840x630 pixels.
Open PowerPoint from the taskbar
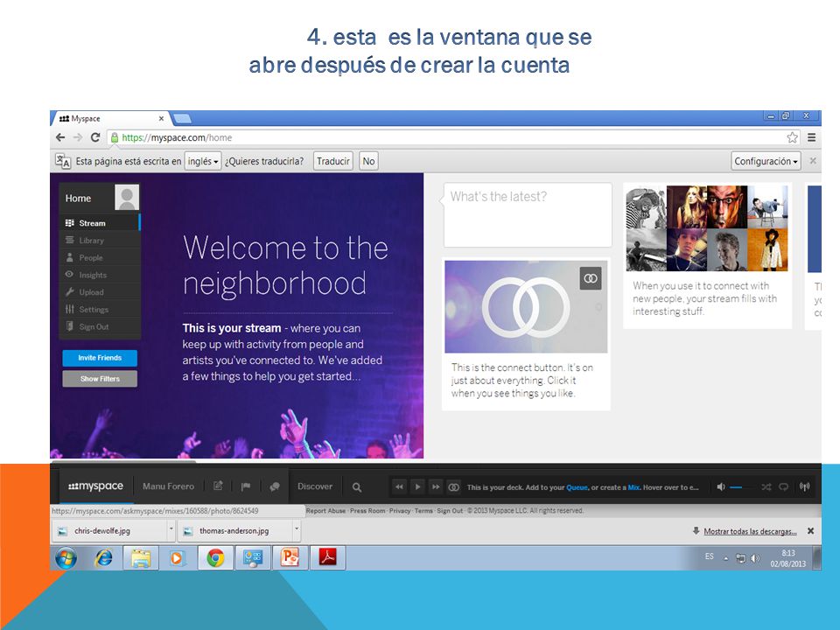coord(290,558)
